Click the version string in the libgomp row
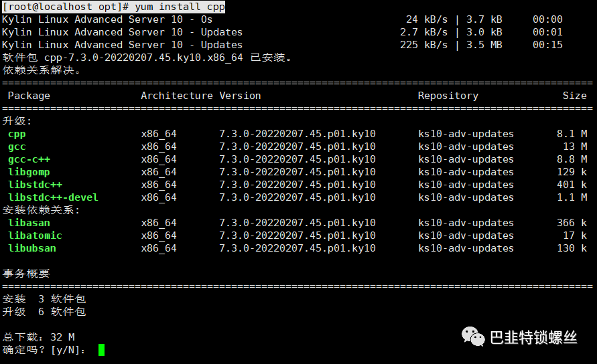The height and width of the screenshot is (364, 597). 297,172
